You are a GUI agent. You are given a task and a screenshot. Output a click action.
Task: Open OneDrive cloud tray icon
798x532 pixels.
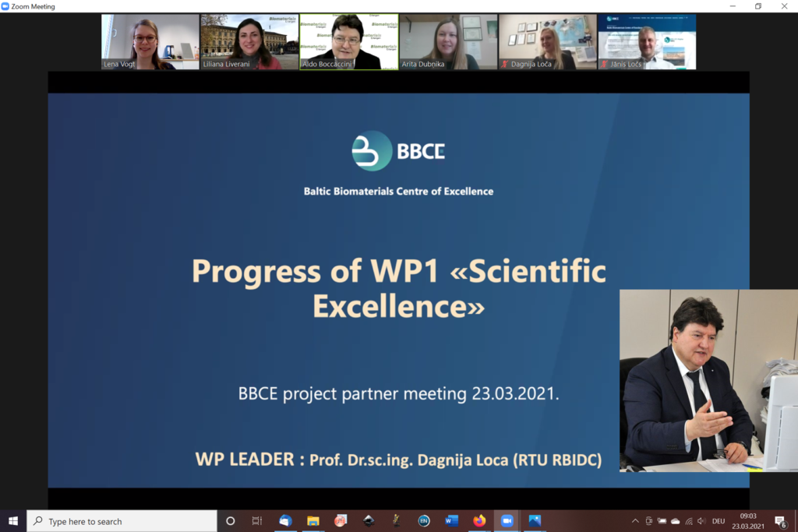pyautogui.click(x=676, y=521)
